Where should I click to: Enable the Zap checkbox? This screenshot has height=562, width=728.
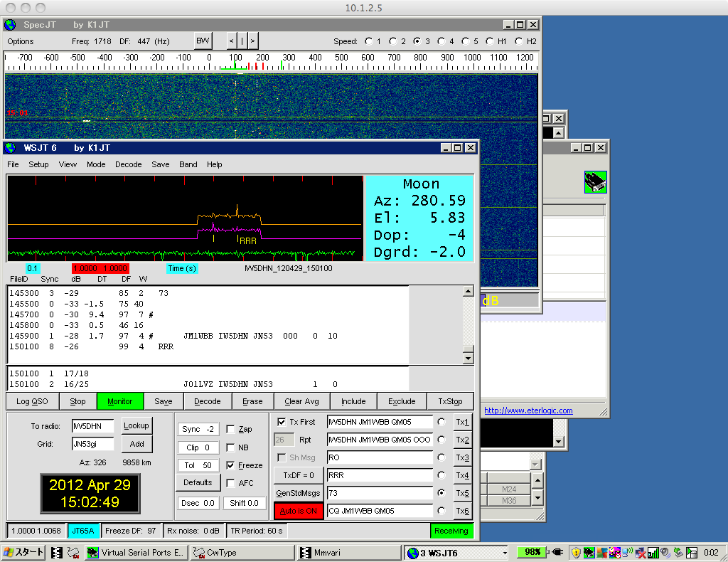click(230, 429)
